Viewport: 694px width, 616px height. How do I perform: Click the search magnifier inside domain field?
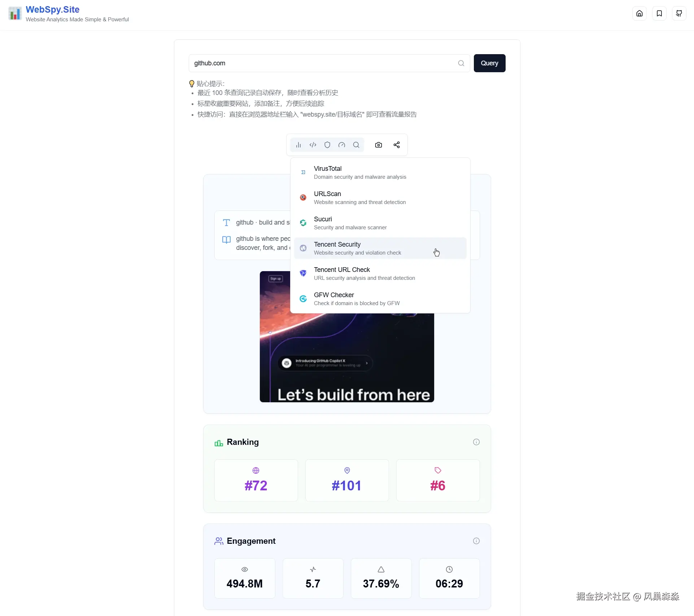(x=461, y=63)
